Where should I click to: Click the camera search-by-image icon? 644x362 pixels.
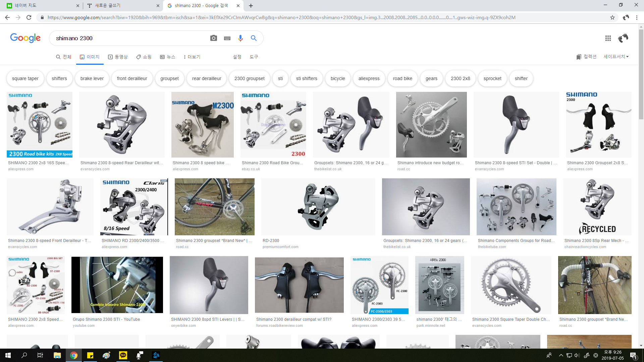pos(213,38)
